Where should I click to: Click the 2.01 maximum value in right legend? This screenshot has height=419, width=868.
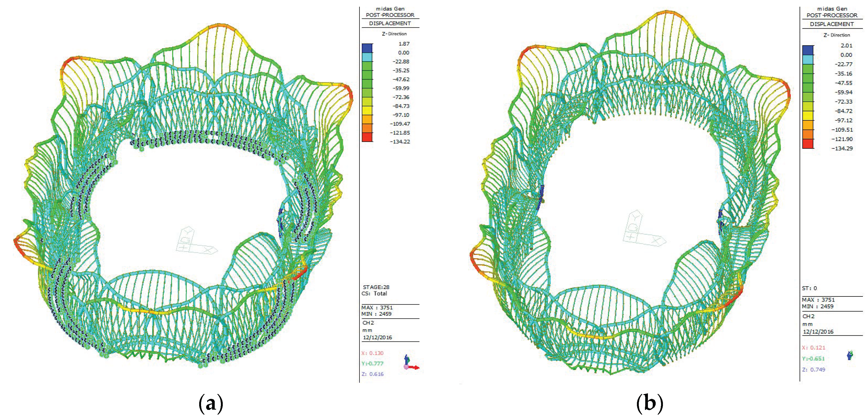point(847,46)
